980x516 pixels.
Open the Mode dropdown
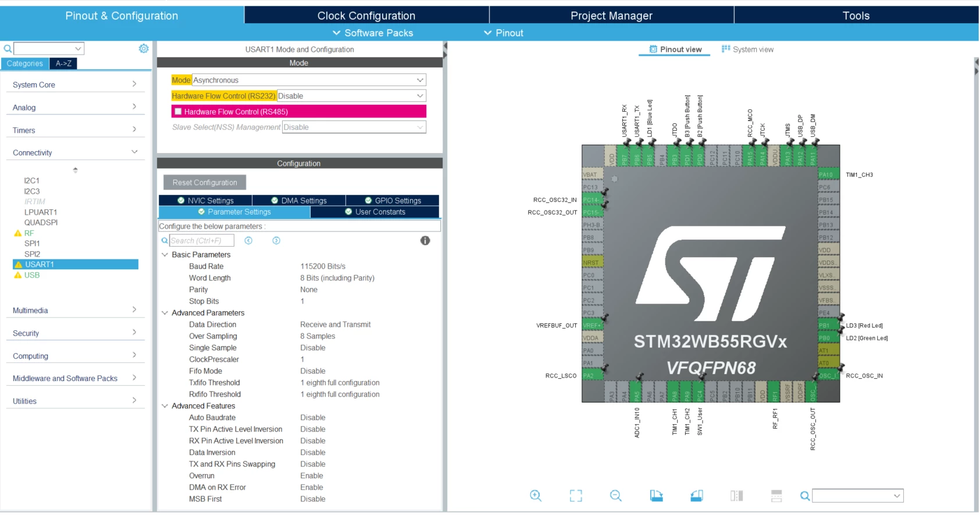[309, 80]
